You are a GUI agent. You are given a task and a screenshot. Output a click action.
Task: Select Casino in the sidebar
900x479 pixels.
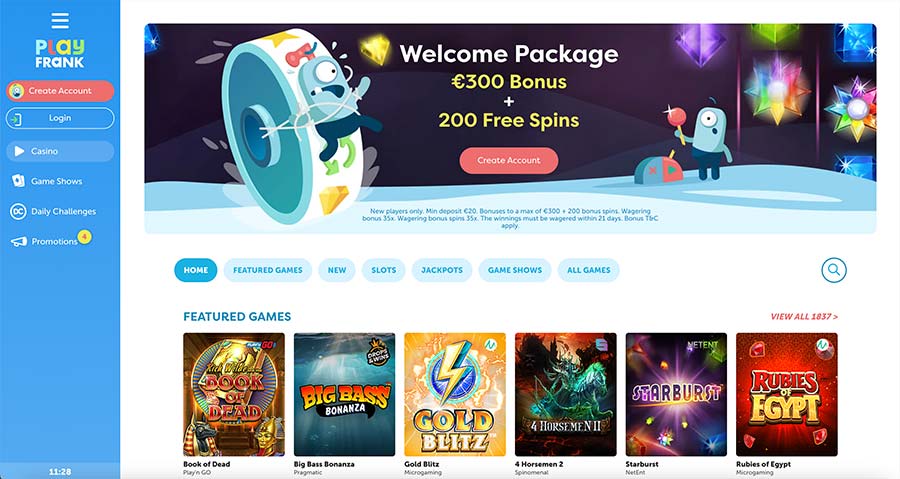[60, 151]
